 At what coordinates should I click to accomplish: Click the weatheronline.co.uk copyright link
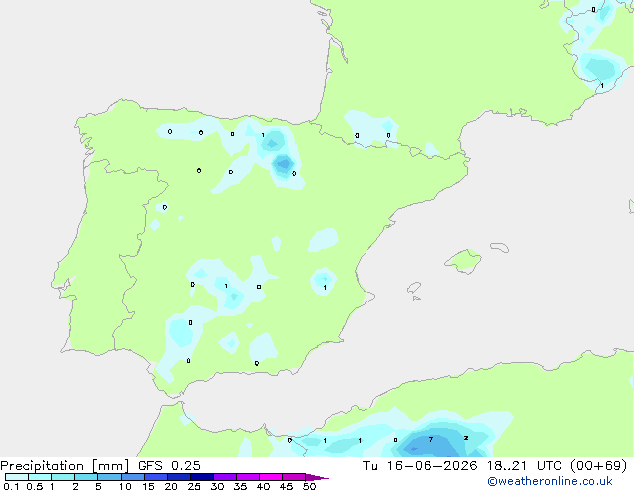pyautogui.click(x=550, y=481)
